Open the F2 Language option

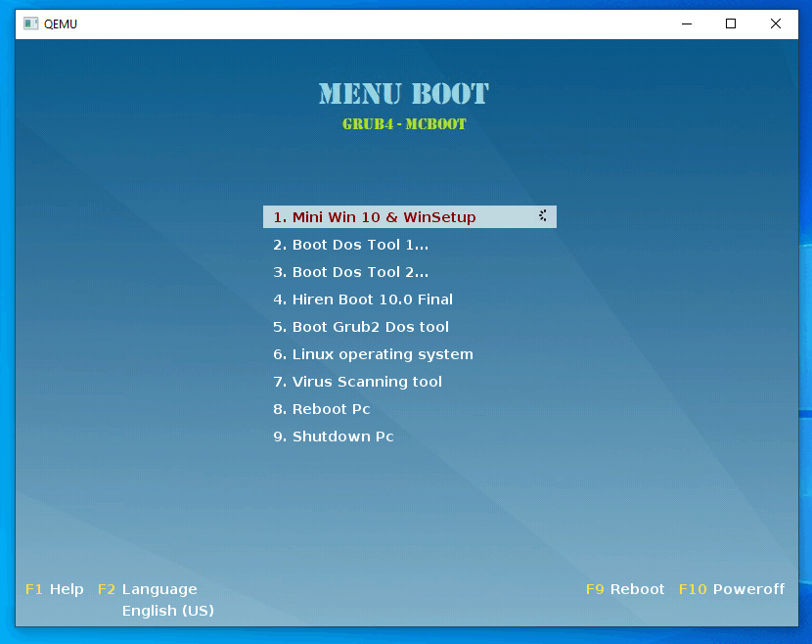pyautogui.click(x=147, y=589)
